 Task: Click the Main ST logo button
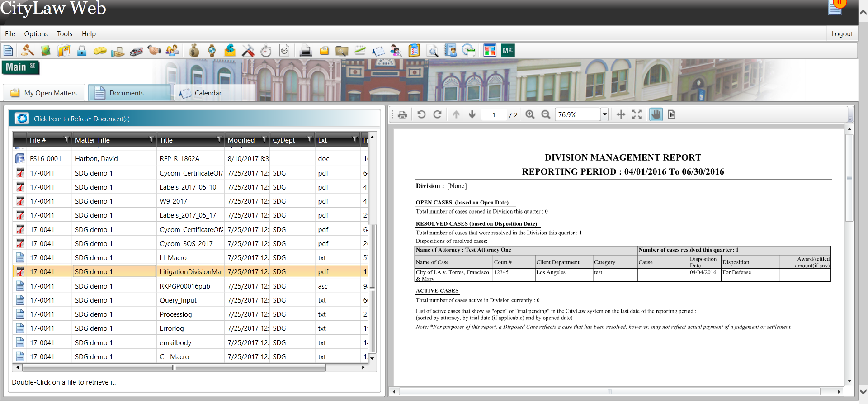[21, 67]
